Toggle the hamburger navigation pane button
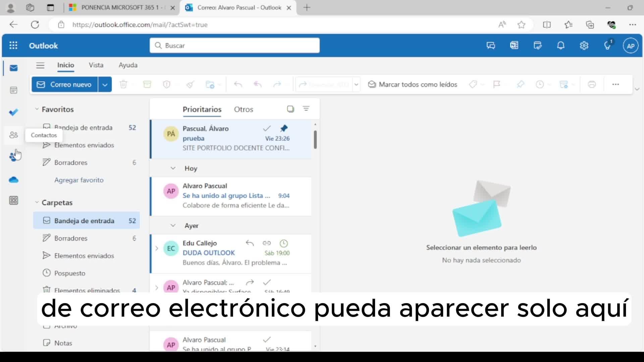Viewport: 644px width, 362px height. [40, 65]
